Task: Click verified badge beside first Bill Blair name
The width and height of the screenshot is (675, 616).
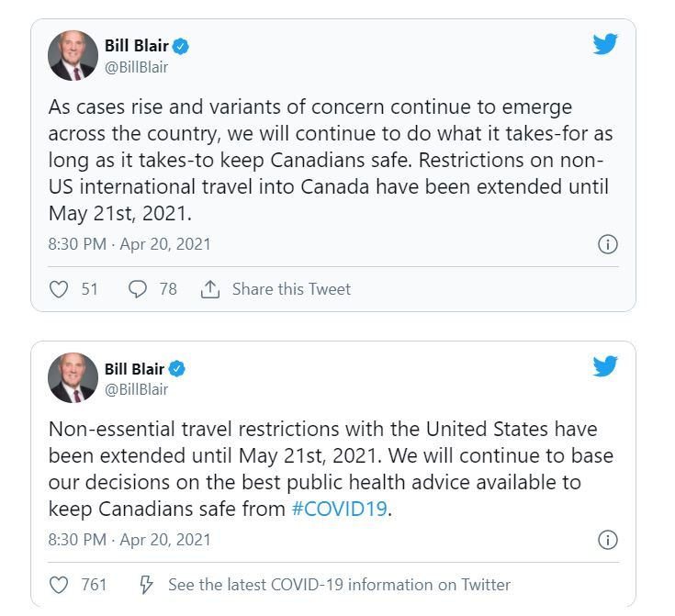Action: click(180, 46)
